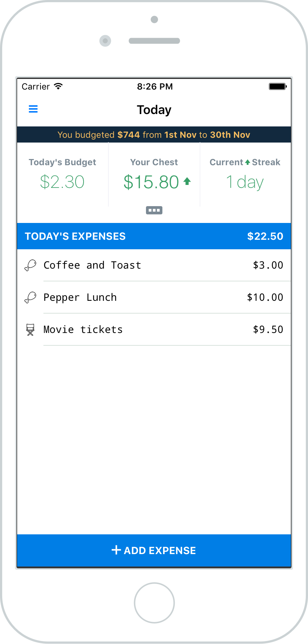Open the Pepper Lunch expense entry

pos(154,298)
